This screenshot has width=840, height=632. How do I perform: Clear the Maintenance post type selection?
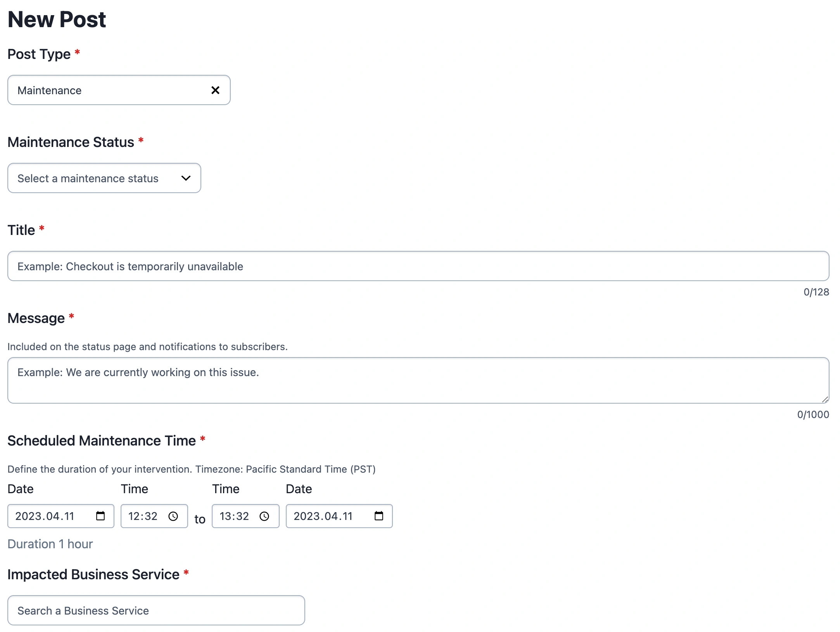(215, 90)
